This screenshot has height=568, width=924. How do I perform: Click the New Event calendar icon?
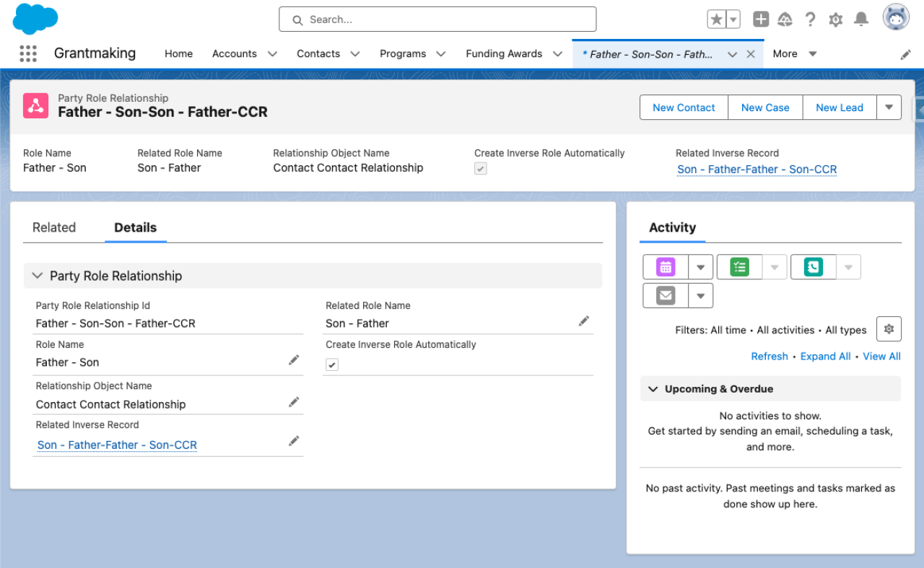click(666, 267)
